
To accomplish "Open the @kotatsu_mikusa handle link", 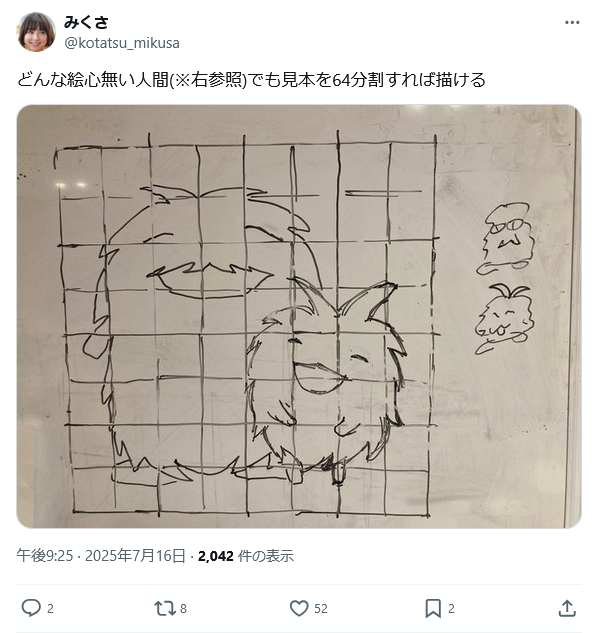I will point(122,43).
